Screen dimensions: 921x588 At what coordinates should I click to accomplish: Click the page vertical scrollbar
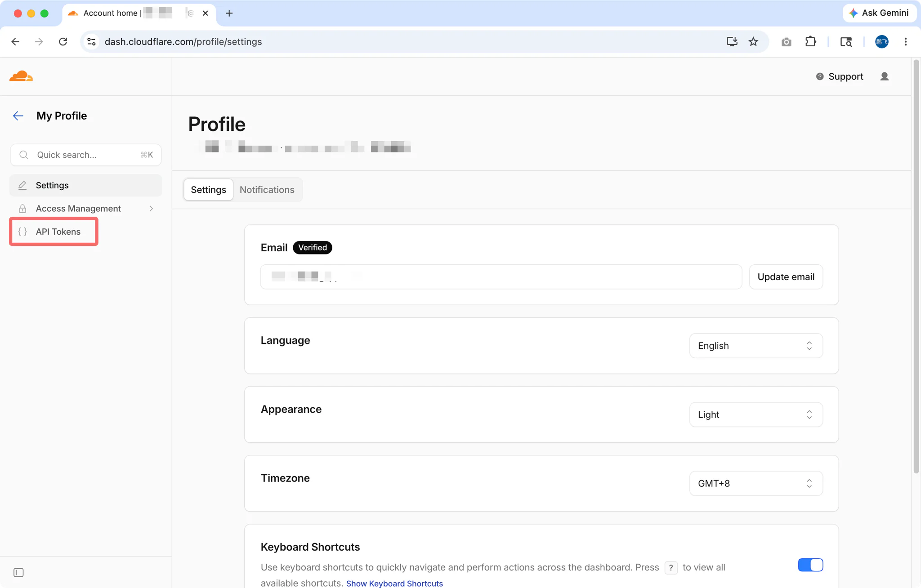point(916,267)
